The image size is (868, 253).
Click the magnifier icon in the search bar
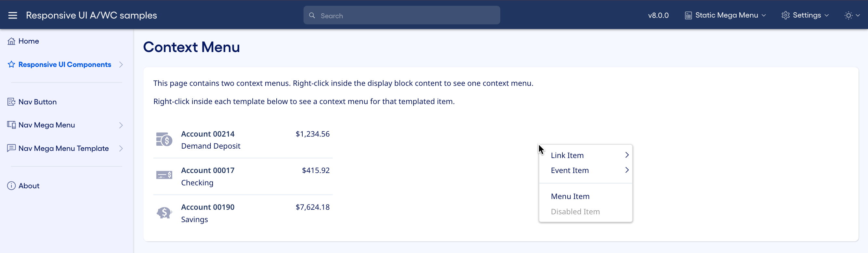tap(312, 15)
